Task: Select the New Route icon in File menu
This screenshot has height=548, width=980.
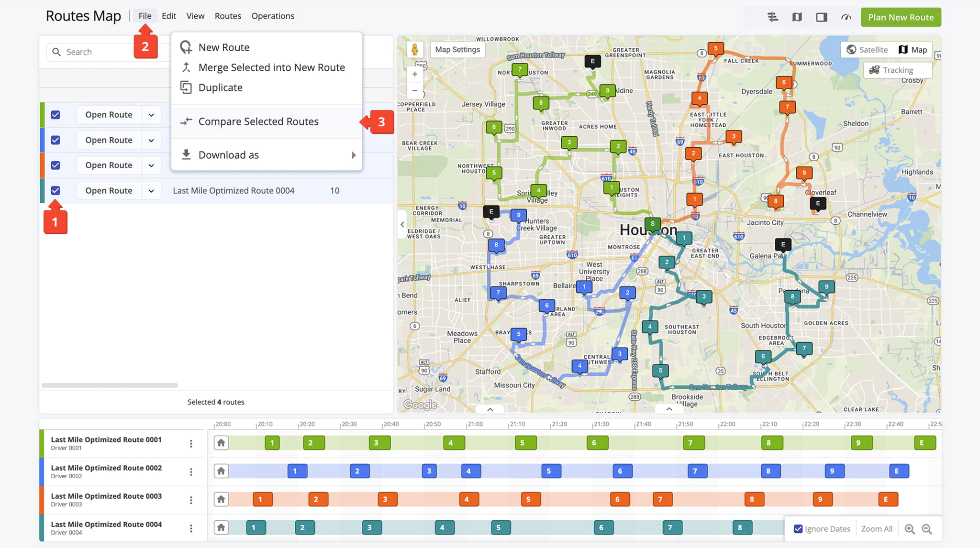Action: [x=186, y=47]
